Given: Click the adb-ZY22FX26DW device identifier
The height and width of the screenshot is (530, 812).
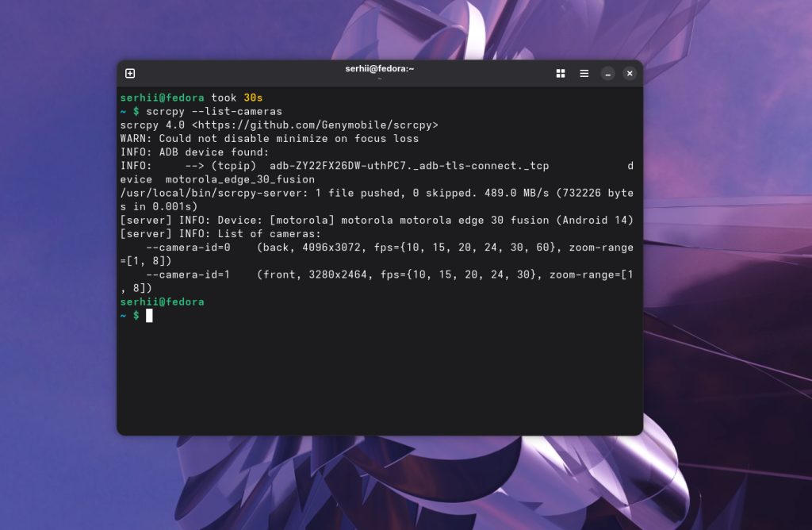Looking at the screenshot, I should [x=409, y=166].
